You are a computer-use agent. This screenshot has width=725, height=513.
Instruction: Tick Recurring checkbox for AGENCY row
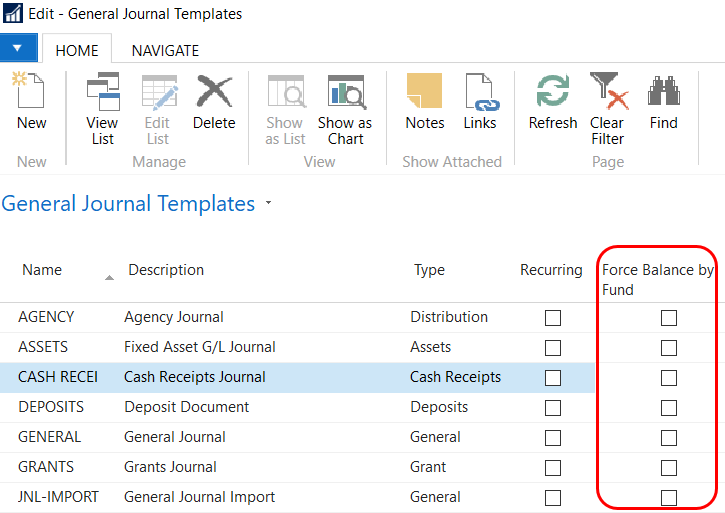(553, 318)
